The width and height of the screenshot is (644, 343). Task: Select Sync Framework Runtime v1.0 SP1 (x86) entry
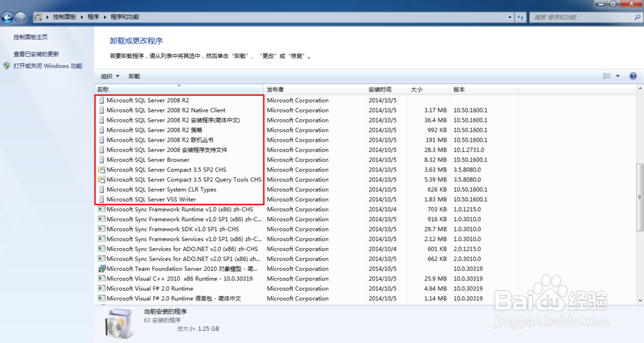(x=184, y=219)
